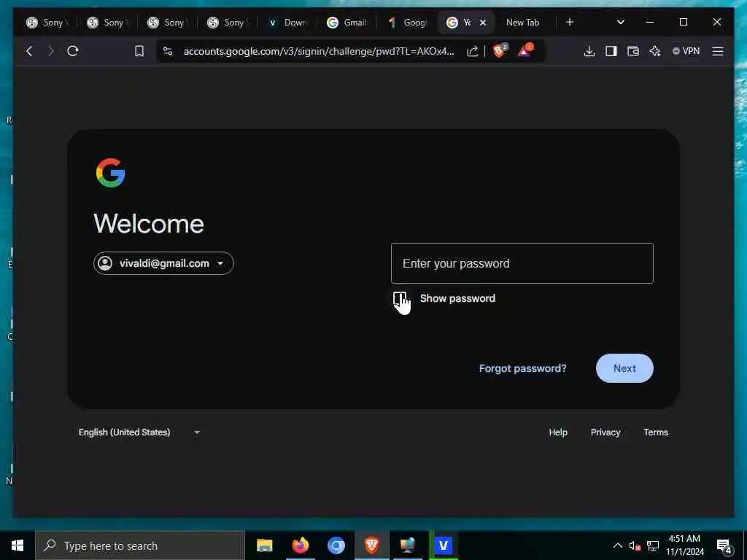This screenshot has height=560, width=747.
Task: Open the Windows Start menu
Action: (x=18, y=545)
